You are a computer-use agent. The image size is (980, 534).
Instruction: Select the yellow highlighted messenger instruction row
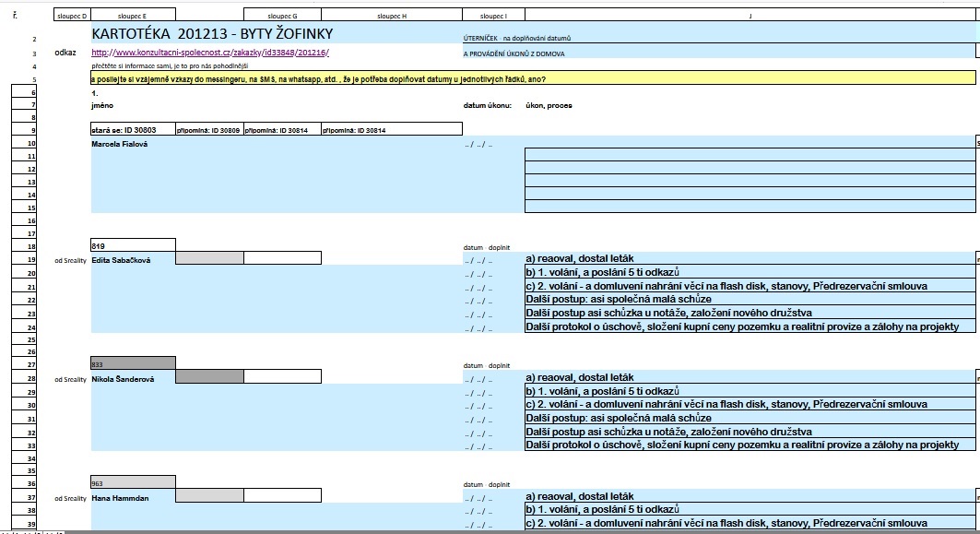pos(533,78)
